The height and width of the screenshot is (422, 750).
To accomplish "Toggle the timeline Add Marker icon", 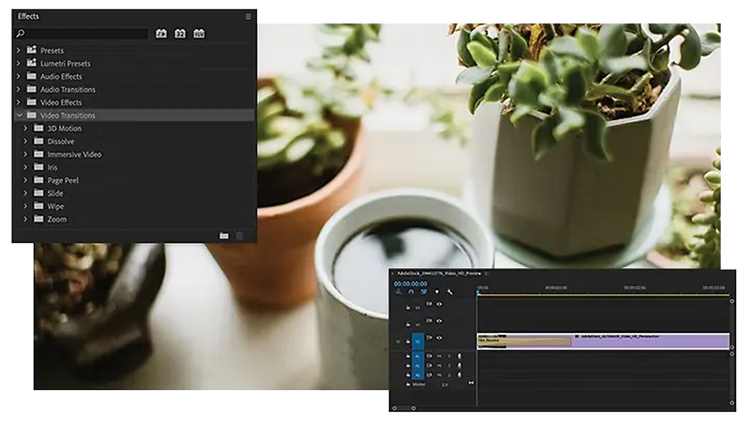I will (437, 292).
